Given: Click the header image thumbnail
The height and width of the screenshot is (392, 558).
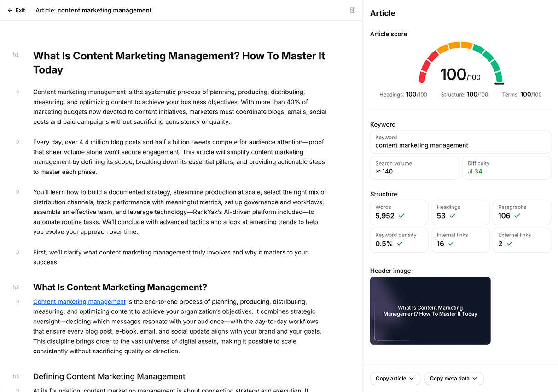Looking at the screenshot, I should (430, 311).
